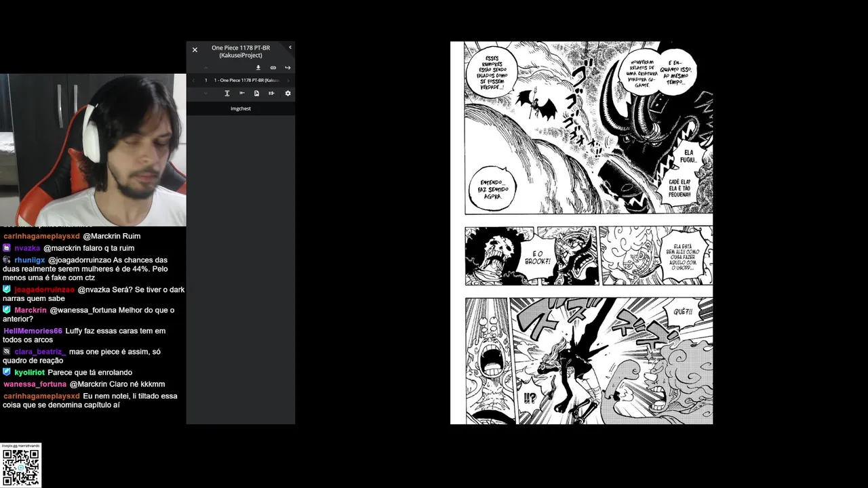
Task: Click the badge icon beside 'kyoliriot'
Action: tap(7, 372)
